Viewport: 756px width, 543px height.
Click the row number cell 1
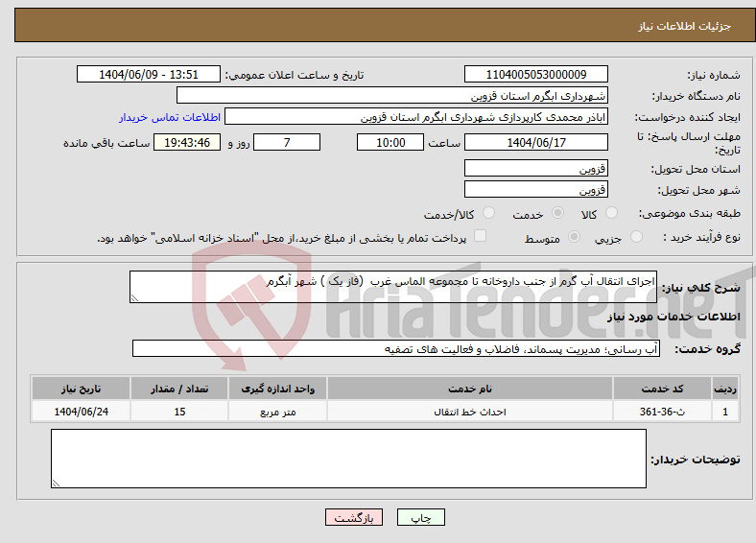[725, 412]
